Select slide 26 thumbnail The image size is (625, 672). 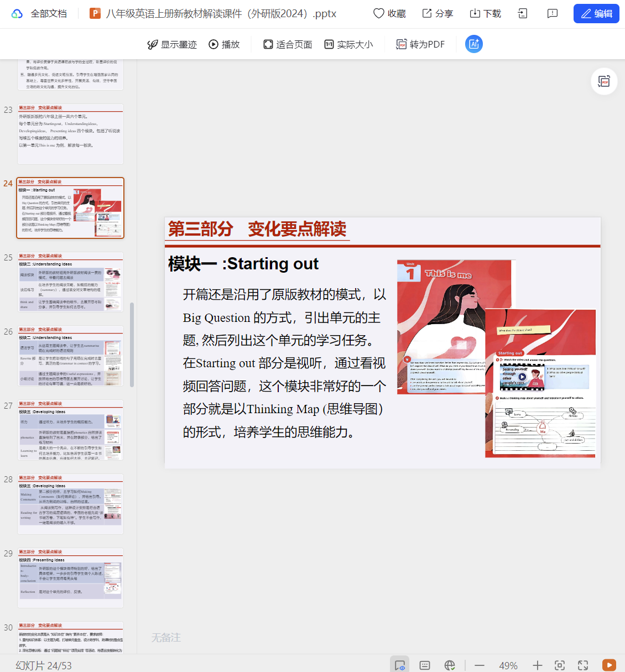tap(70, 356)
